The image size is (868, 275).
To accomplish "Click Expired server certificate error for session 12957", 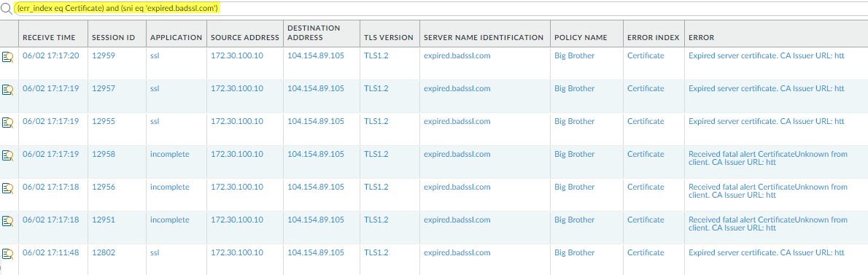I will 766,88.
